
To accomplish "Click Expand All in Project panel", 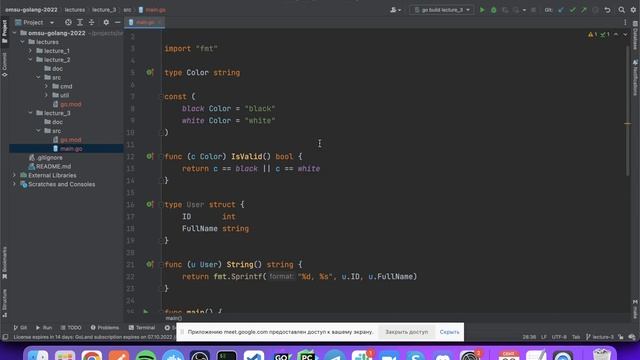I will 80,22.
